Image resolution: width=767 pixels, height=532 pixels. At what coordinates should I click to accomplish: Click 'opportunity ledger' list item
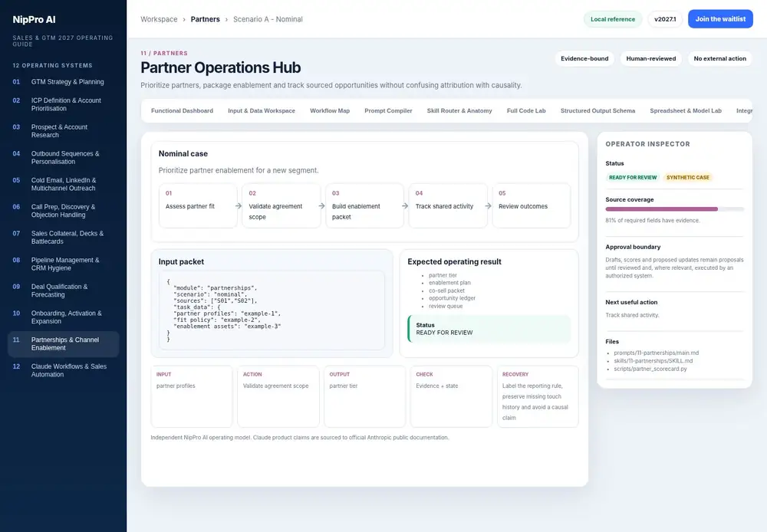click(x=452, y=298)
